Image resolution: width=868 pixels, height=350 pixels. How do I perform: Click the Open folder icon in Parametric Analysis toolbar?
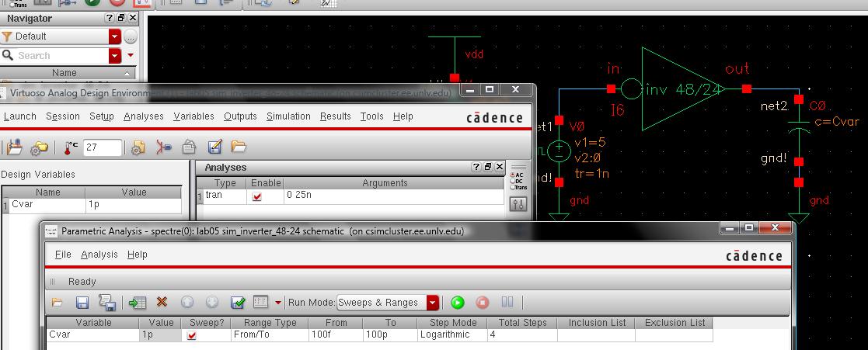pyautogui.click(x=57, y=303)
